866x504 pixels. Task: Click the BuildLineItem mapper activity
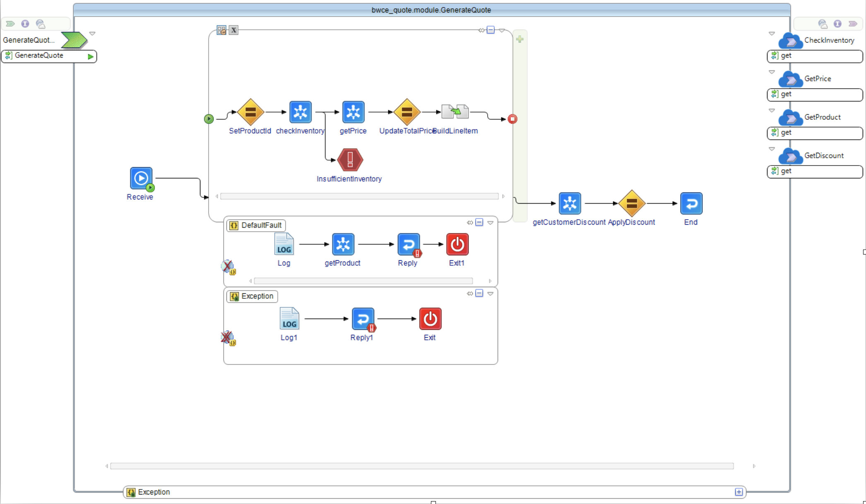(455, 112)
